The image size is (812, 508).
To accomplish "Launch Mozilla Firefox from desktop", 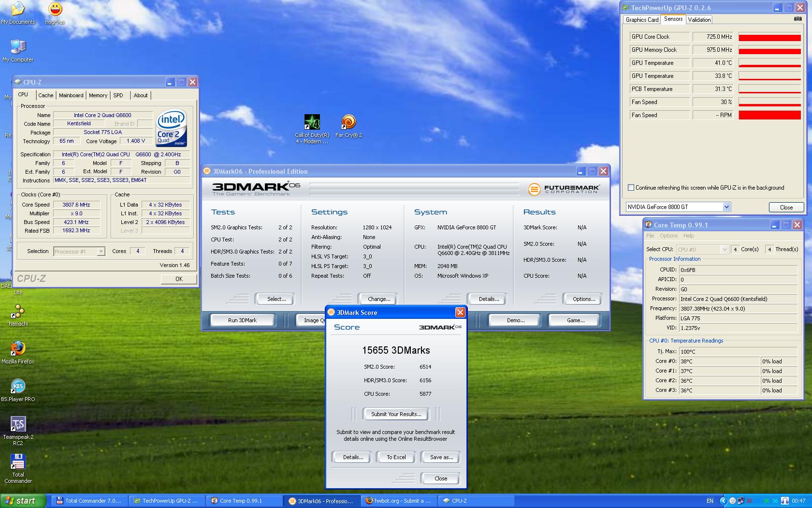I will [18, 353].
